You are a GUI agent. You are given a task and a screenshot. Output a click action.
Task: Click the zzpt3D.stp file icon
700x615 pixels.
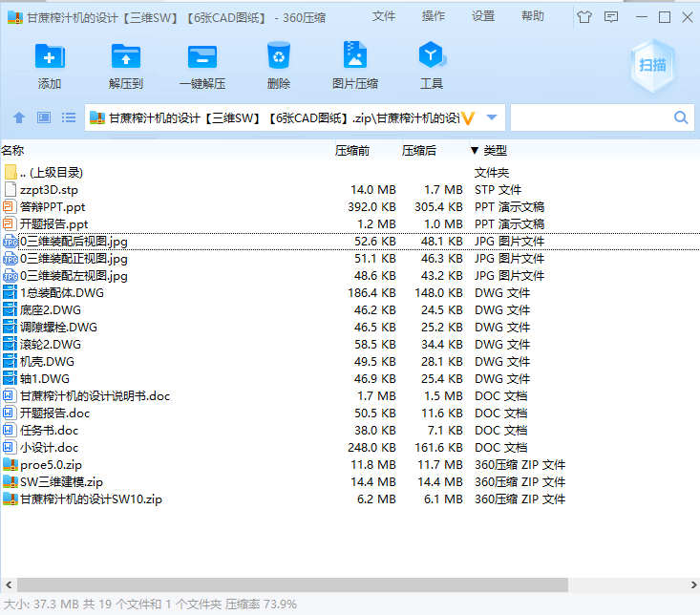point(10,190)
